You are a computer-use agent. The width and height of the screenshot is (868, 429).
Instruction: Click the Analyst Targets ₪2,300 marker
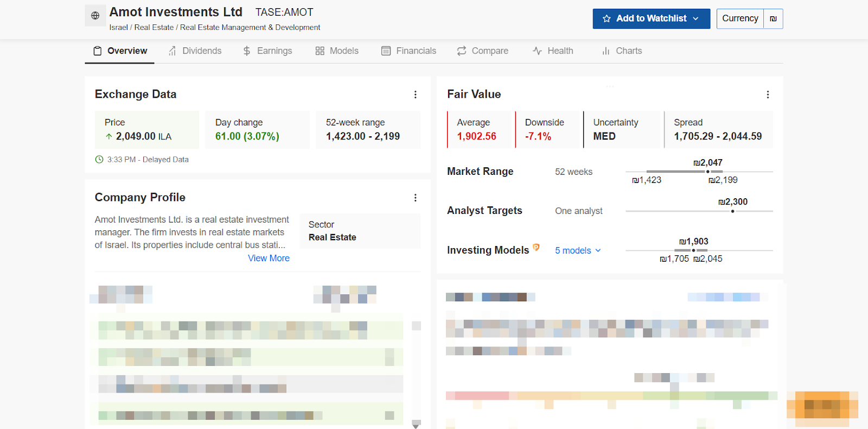point(732,211)
